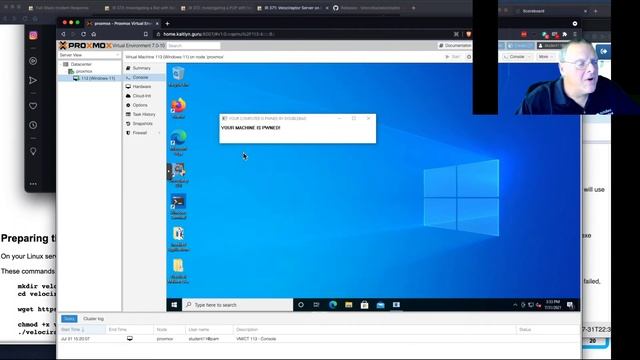This screenshot has height=360, width=640.
Task: Select the VM/CT 113 - Console task row
Action: [x=318, y=339]
